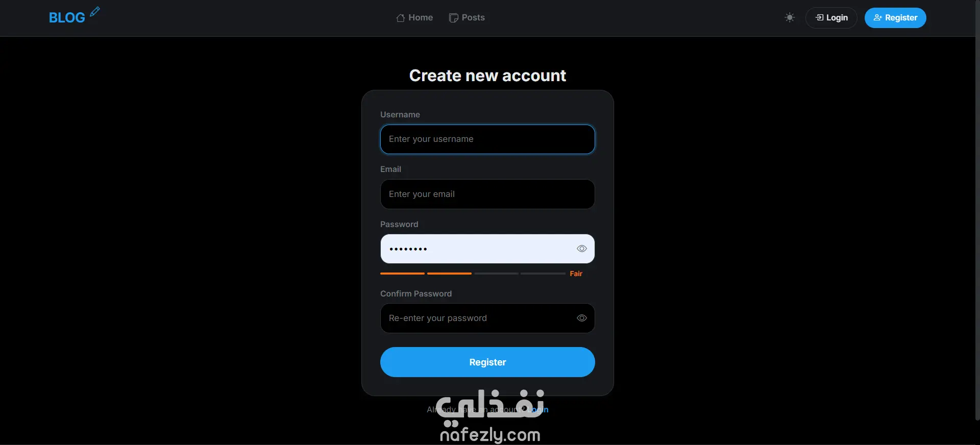The image size is (980, 445).
Task: Open the Posts navigation item
Action: point(467,18)
